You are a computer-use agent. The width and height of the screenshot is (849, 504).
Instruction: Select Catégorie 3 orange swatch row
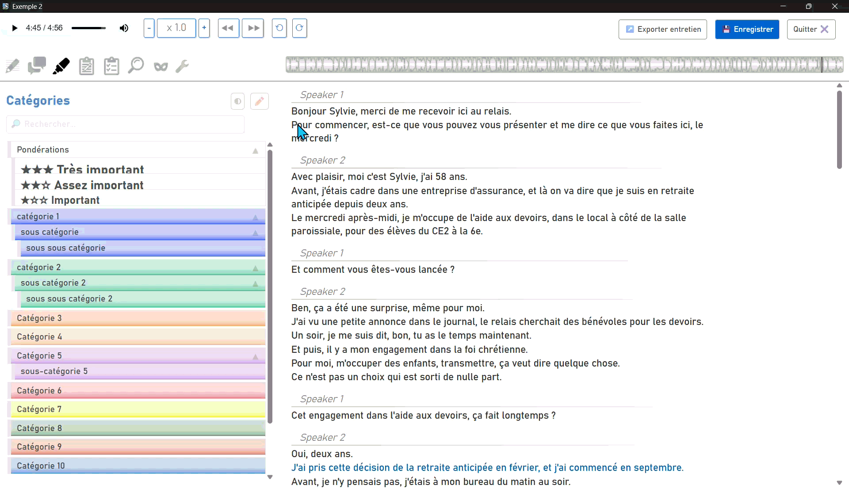tap(138, 318)
